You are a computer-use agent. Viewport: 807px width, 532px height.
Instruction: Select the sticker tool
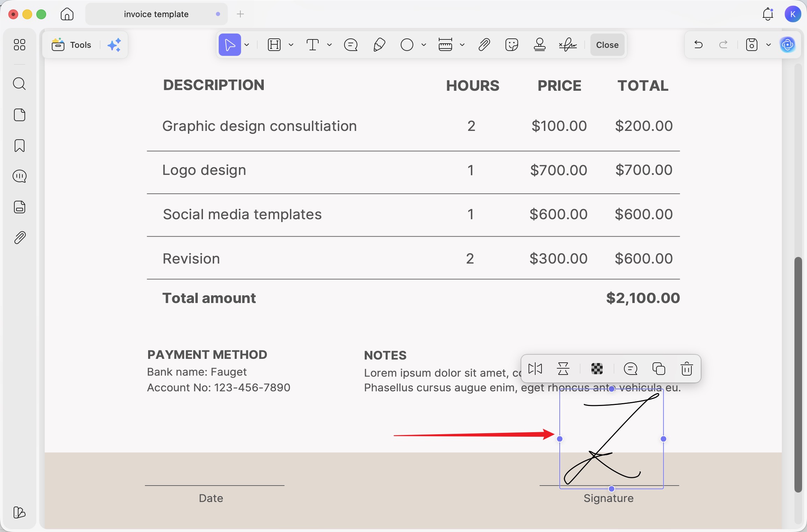click(512, 45)
